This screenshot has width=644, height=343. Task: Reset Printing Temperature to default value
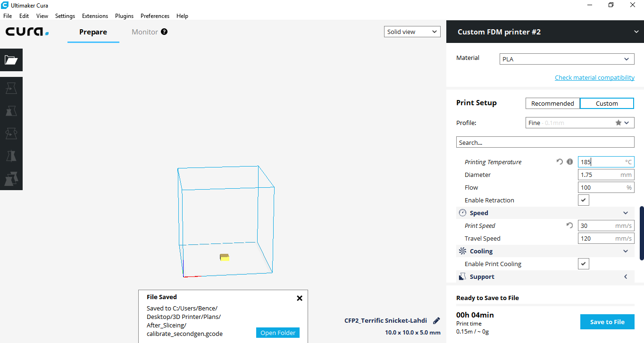pos(560,161)
